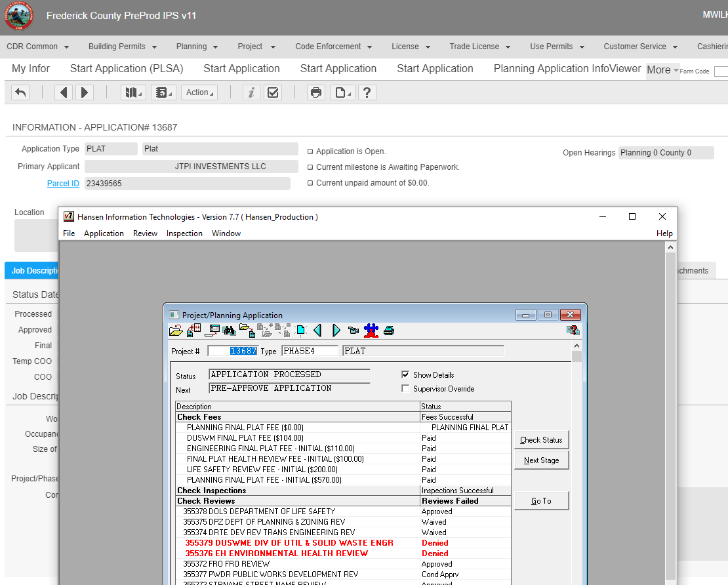Click the Check Status button
Image resolution: width=728 pixels, height=585 pixels.
(x=541, y=439)
